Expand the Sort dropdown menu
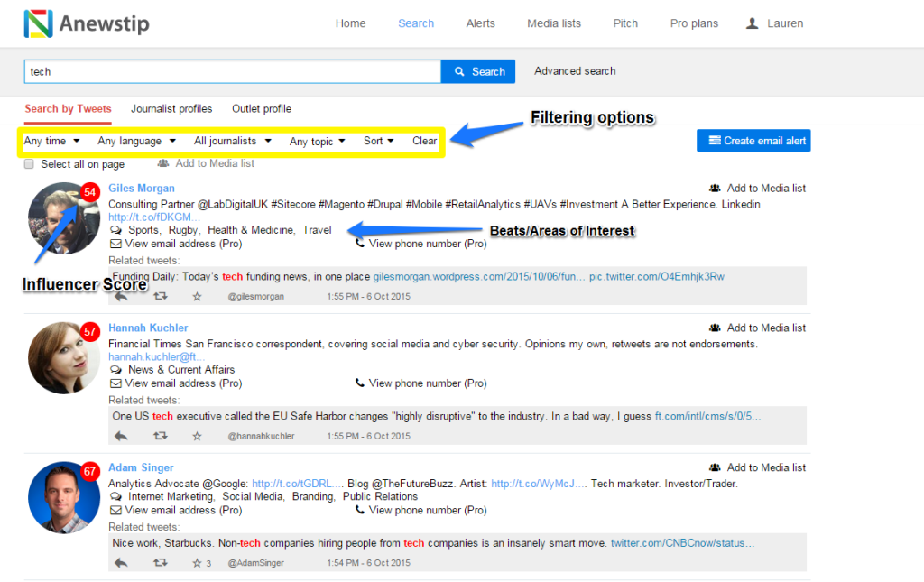 (x=378, y=141)
